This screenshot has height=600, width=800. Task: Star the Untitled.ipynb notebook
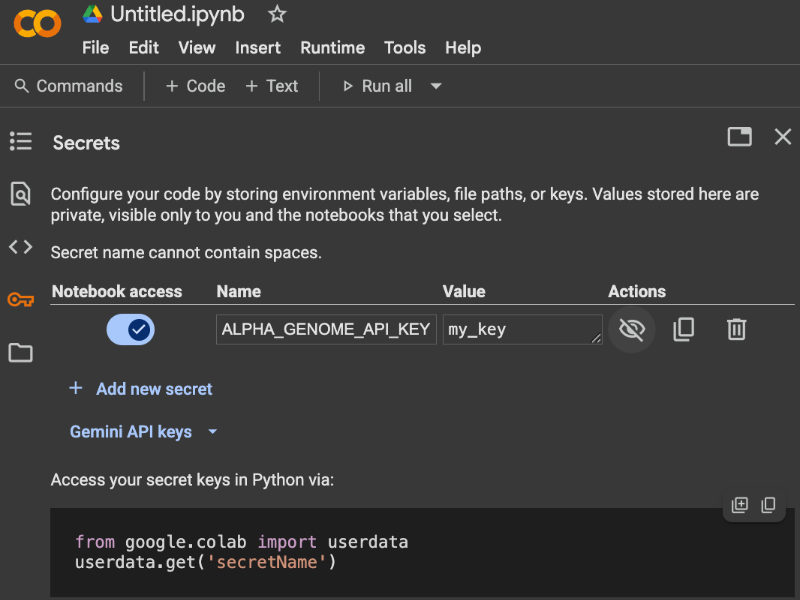(x=277, y=14)
